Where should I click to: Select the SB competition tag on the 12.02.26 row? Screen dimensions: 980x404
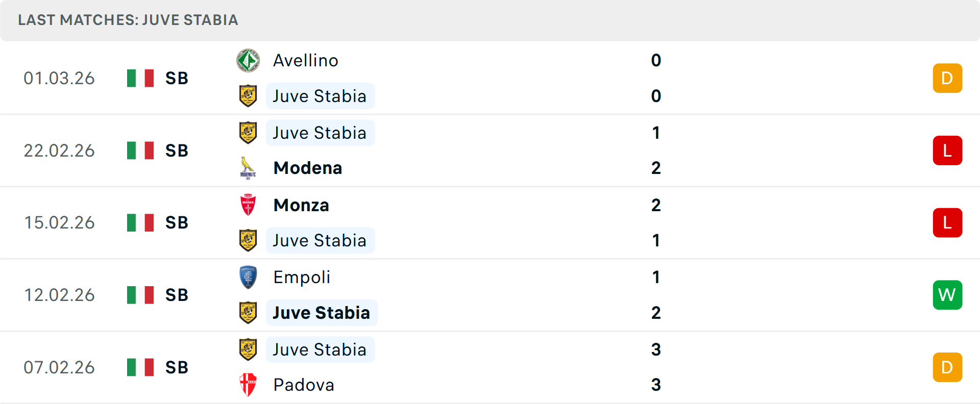click(176, 295)
